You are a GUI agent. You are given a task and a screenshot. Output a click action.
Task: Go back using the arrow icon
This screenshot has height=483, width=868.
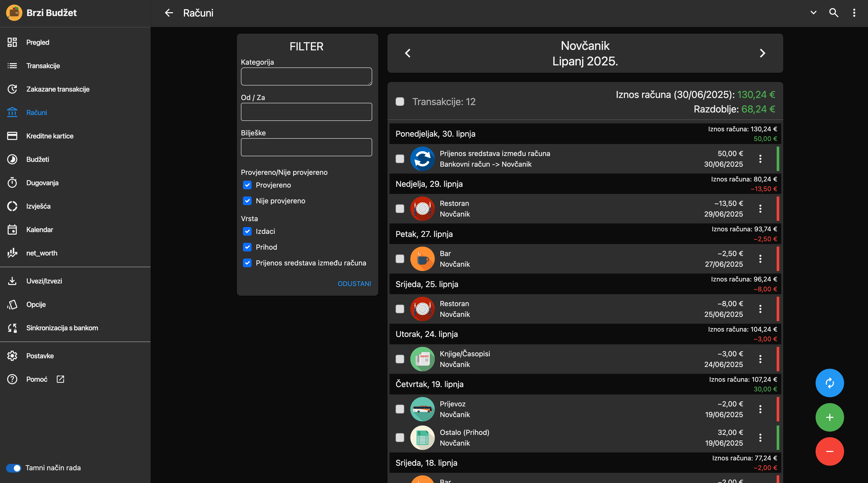tap(169, 13)
